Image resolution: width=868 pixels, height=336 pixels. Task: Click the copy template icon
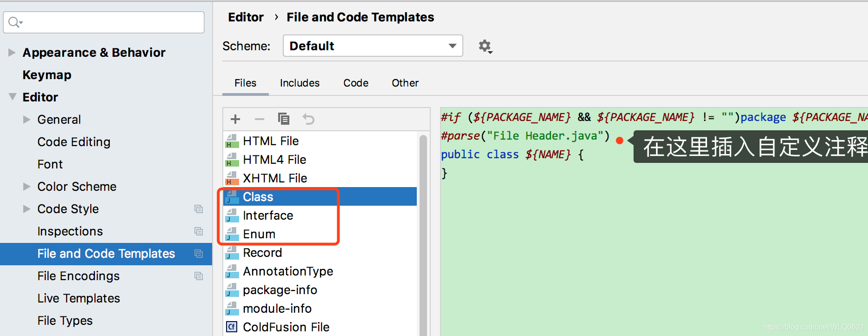[284, 119]
